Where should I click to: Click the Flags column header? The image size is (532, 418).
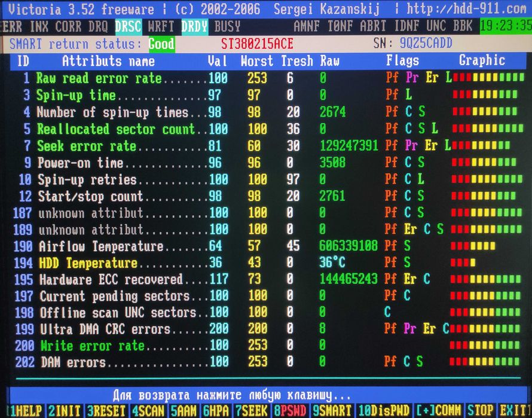coord(403,61)
